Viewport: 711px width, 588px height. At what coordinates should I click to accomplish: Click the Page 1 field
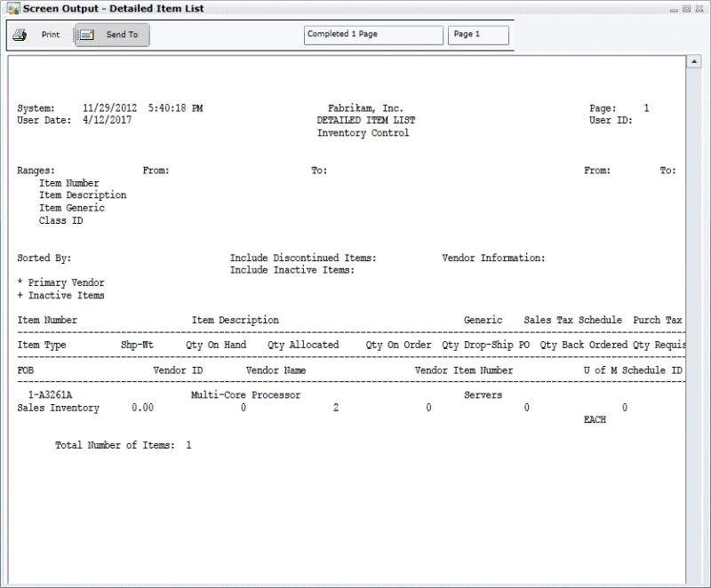coord(478,35)
